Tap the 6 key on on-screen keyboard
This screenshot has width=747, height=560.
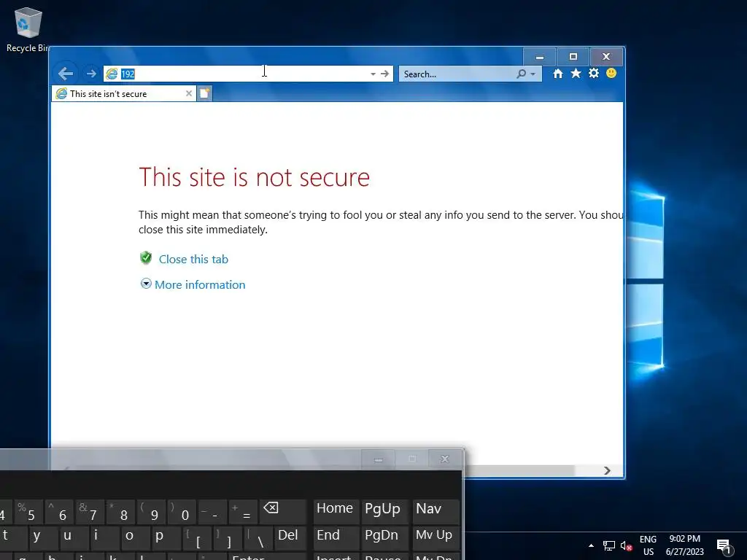(x=59, y=512)
